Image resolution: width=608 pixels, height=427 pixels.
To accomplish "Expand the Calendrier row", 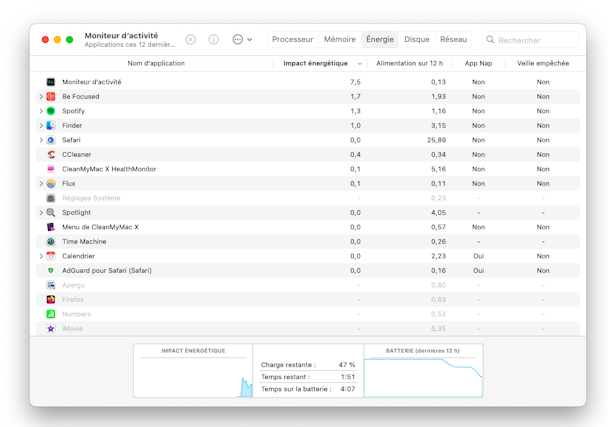I will [41, 256].
